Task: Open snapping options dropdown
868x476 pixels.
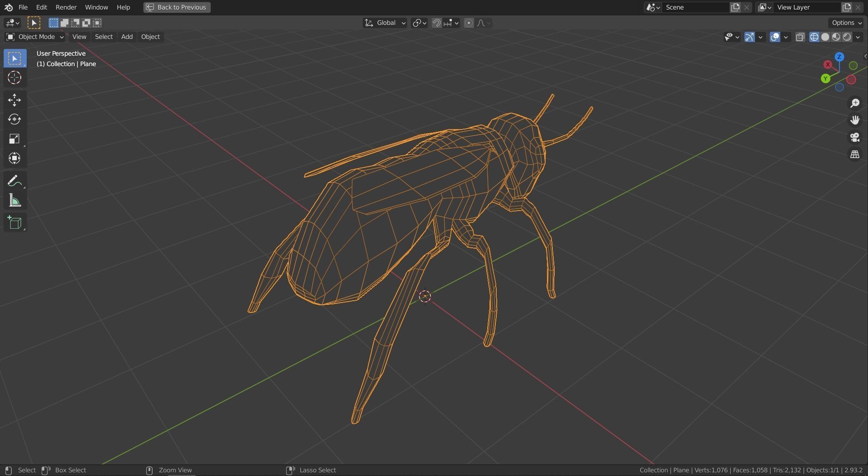Action: coord(451,23)
